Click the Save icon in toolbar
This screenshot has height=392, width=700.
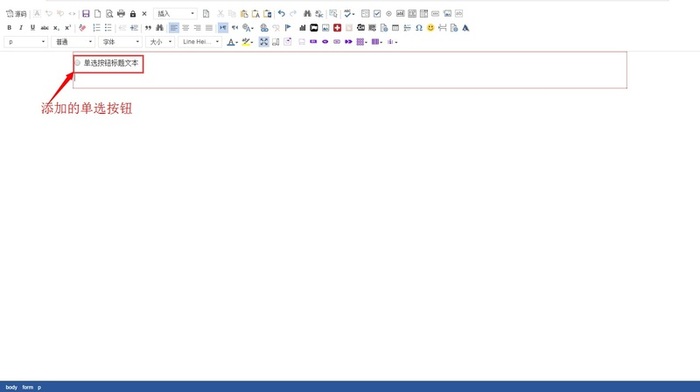[x=86, y=14]
